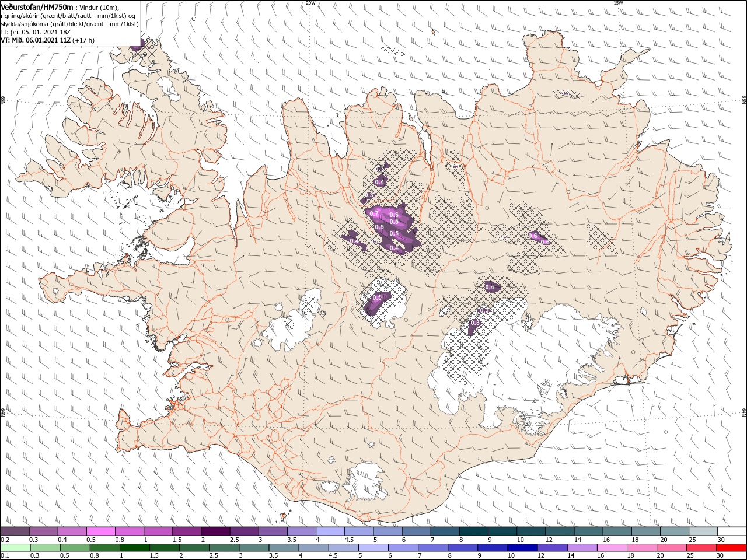Click the rain scale swatch between 18 and 20

[x=642, y=548]
